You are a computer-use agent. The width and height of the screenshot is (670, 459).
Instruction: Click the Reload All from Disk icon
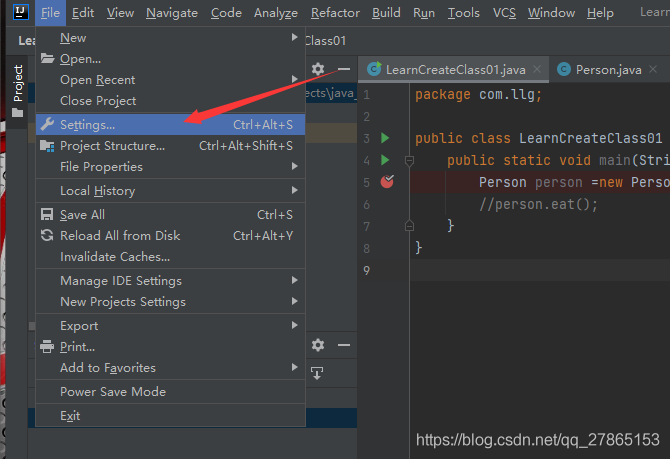[46, 236]
